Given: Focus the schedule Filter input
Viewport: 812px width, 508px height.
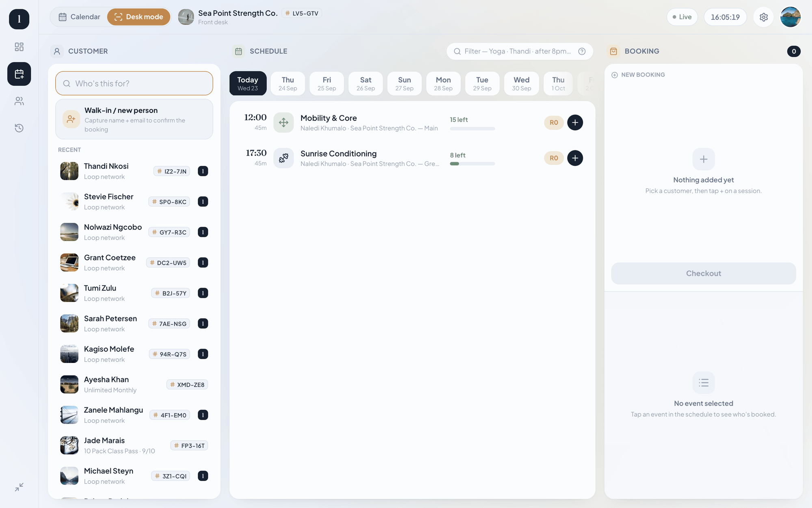Looking at the screenshot, I should tap(520, 51).
